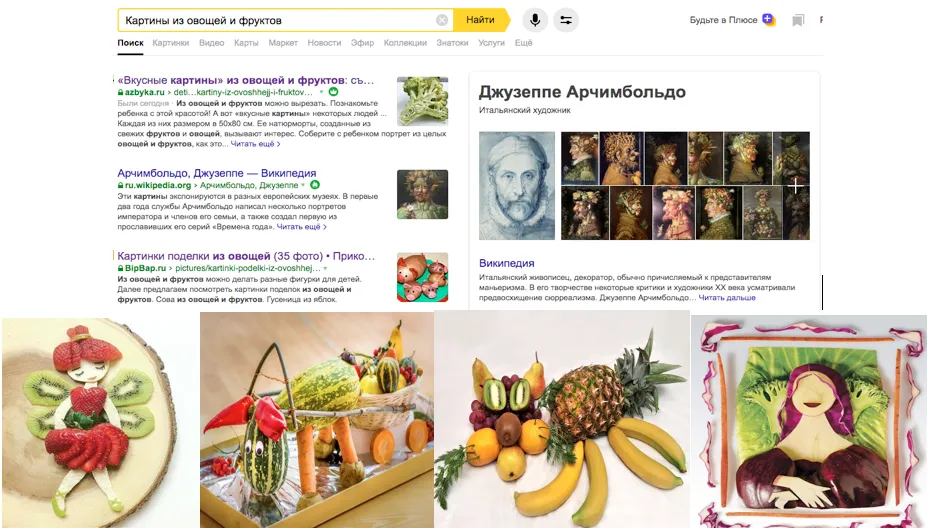Clear the search query with X icon
This screenshot has width=928, height=528.
pos(442,20)
